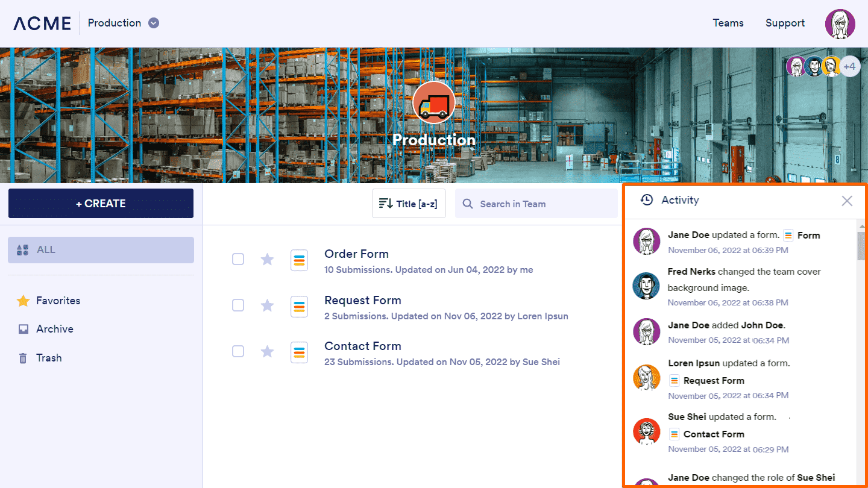Open the Teams menu

pos(728,23)
